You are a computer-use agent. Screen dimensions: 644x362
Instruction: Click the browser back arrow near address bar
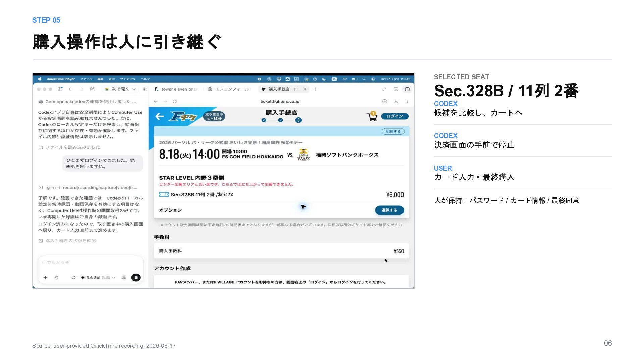pos(156,101)
